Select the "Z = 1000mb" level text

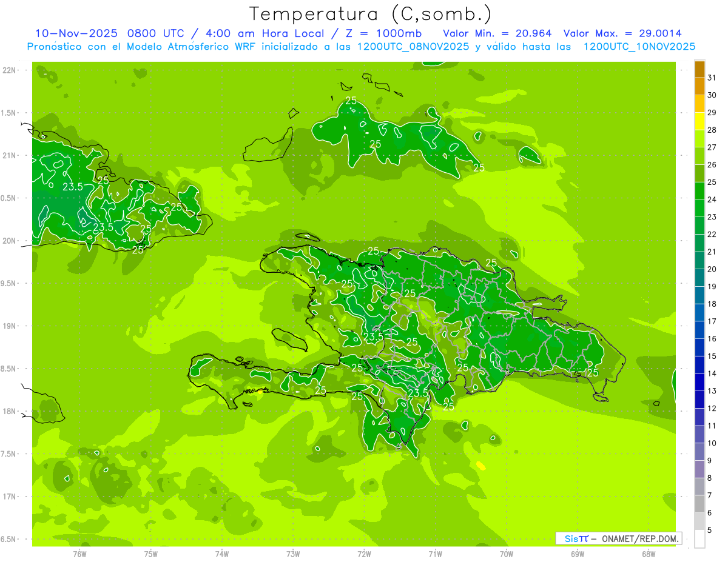coord(384,33)
